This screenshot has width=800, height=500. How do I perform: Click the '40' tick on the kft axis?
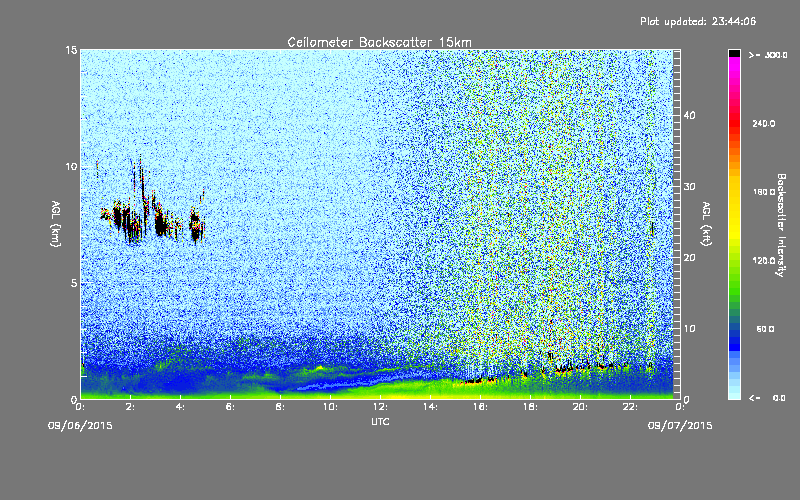click(689, 116)
